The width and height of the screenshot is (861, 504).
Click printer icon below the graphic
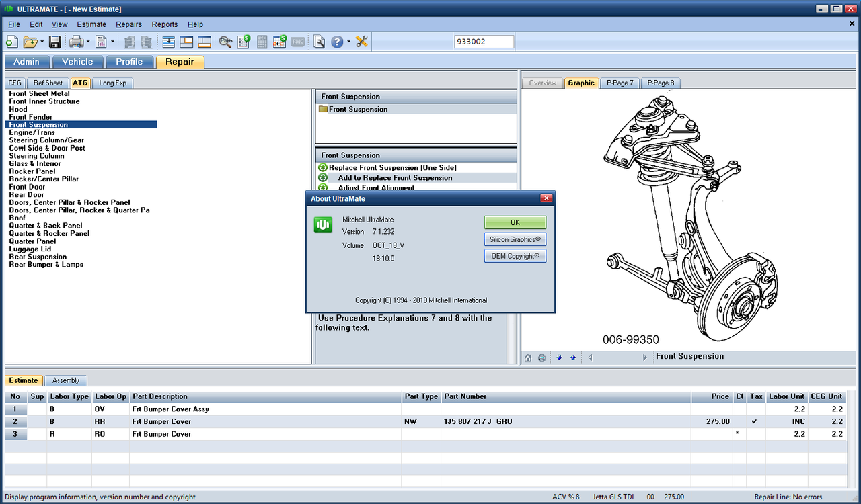541,358
